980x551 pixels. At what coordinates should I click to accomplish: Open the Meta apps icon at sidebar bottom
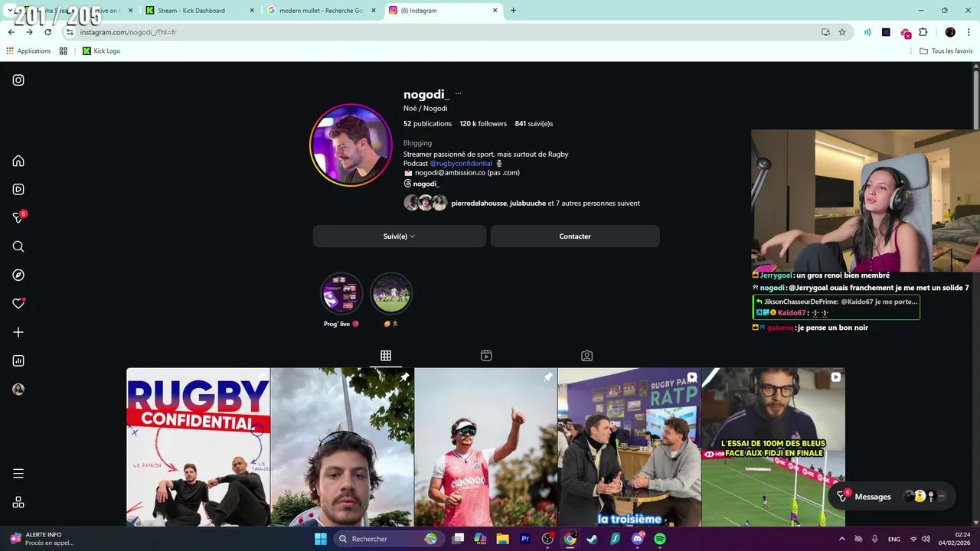point(18,502)
